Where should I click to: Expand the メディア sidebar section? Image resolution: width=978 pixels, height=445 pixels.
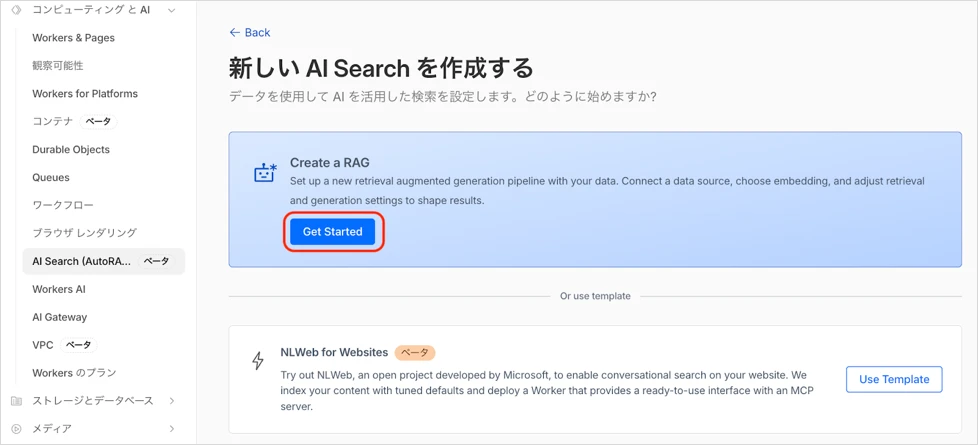point(172,429)
